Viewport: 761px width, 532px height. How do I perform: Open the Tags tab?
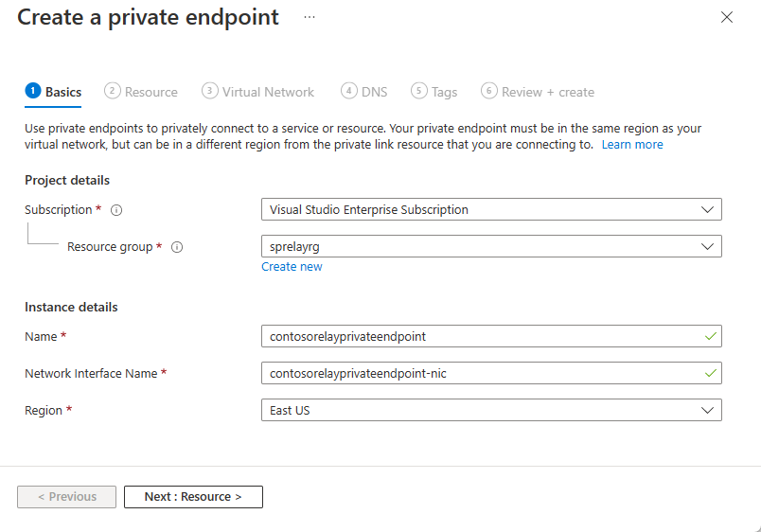(x=444, y=92)
